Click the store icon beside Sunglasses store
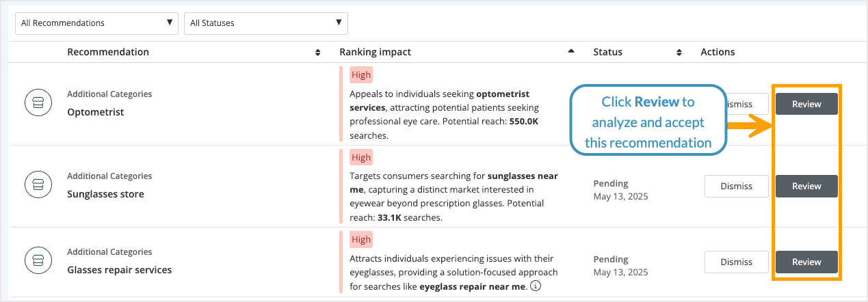Image resolution: width=868 pixels, height=302 pixels. click(x=38, y=186)
